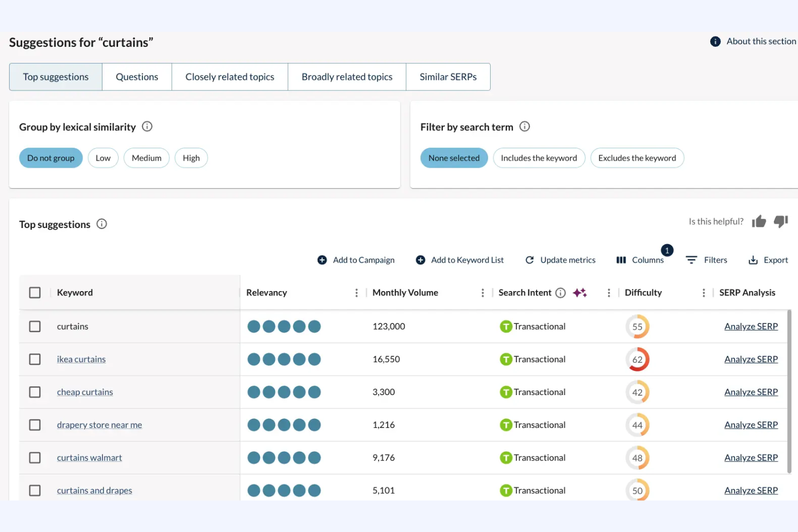
Task: Click the Filters funnel icon
Action: [692, 260]
